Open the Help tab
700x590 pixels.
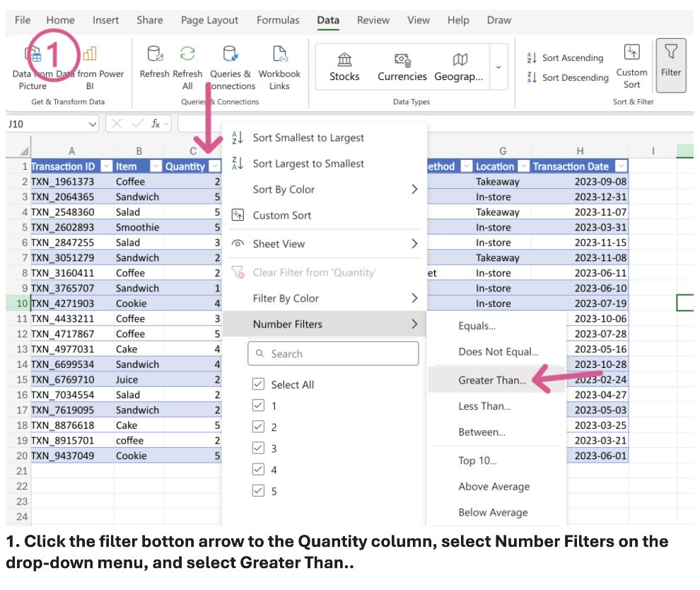tap(458, 20)
